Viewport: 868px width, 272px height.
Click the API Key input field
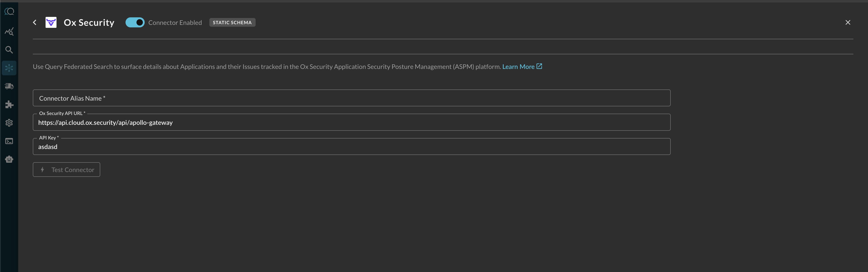[351, 147]
